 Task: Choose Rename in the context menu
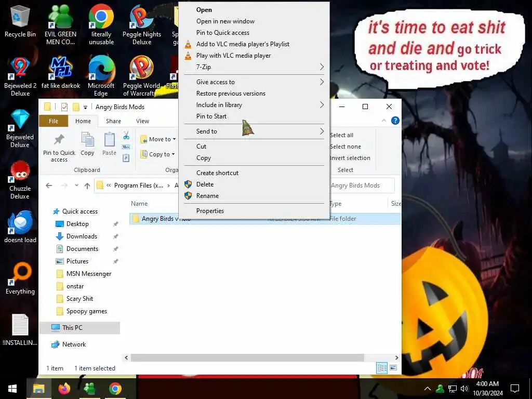click(254, 196)
